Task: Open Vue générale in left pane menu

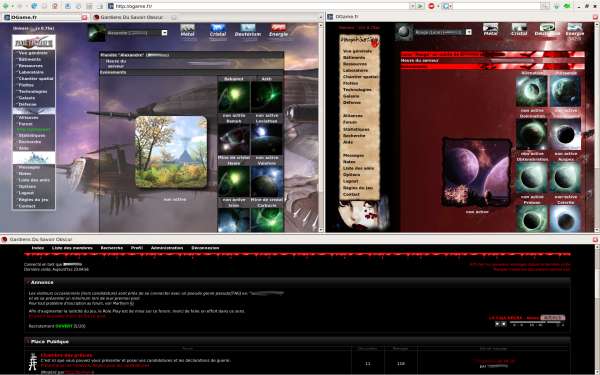Action: pyautogui.click(x=33, y=53)
